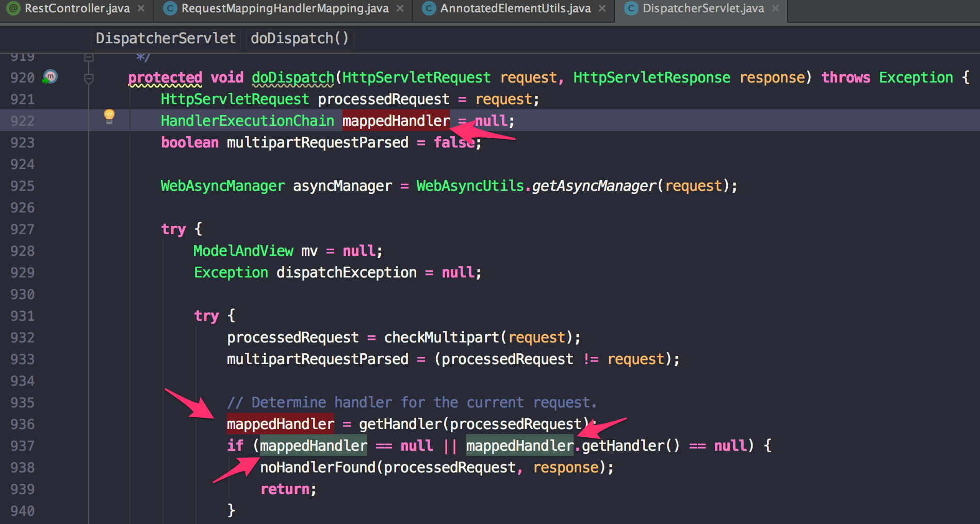The height and width of the screenshot is (524, 980).
Task: Click getHandler(processedRequest) call on line 936
Action: pos(475,424)
